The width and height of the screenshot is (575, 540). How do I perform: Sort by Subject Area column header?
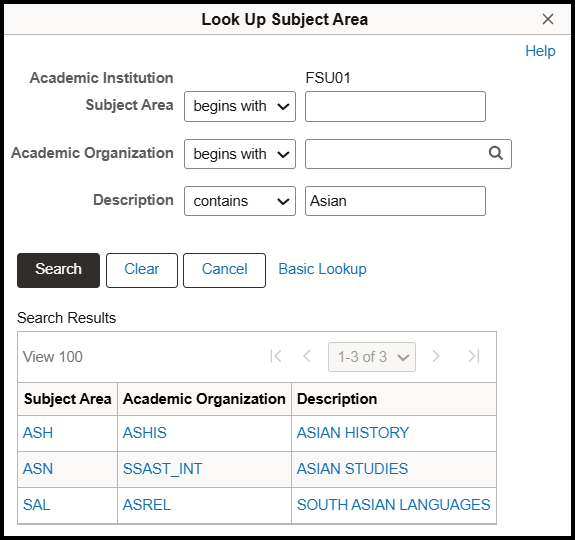click(67, 399)
